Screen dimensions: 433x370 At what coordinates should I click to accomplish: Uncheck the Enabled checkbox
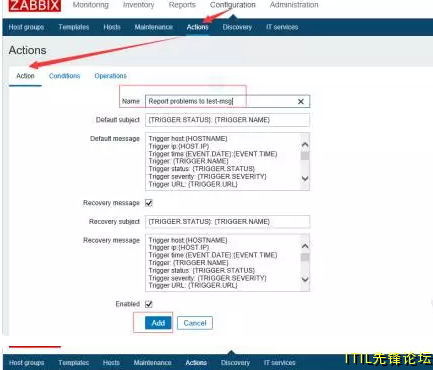(149, 304)
